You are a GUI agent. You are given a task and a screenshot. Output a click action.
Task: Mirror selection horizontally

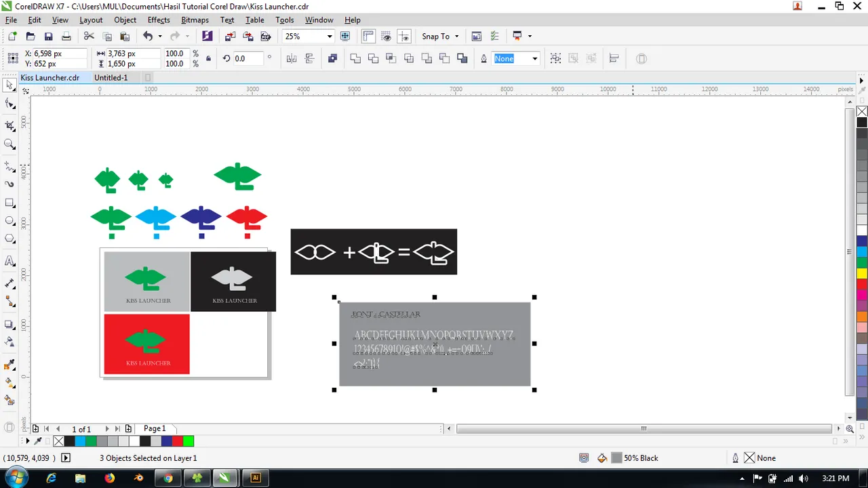tap(292, 58)
